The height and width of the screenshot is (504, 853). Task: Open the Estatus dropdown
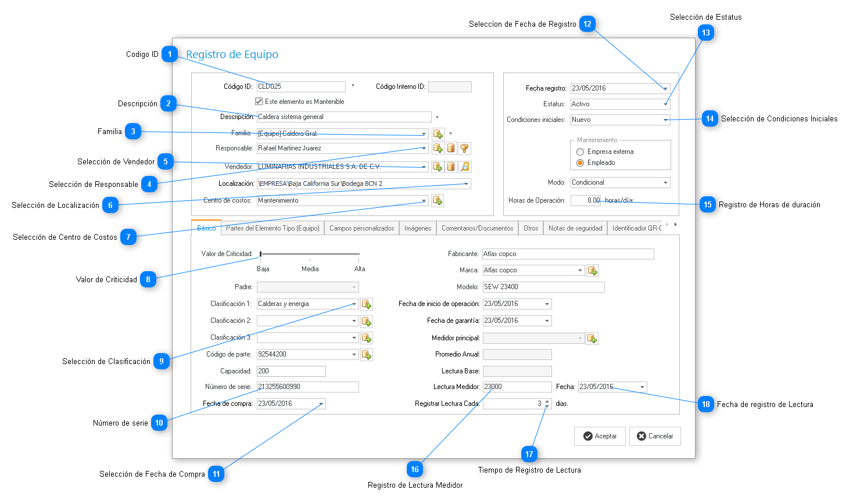point(665,105)
